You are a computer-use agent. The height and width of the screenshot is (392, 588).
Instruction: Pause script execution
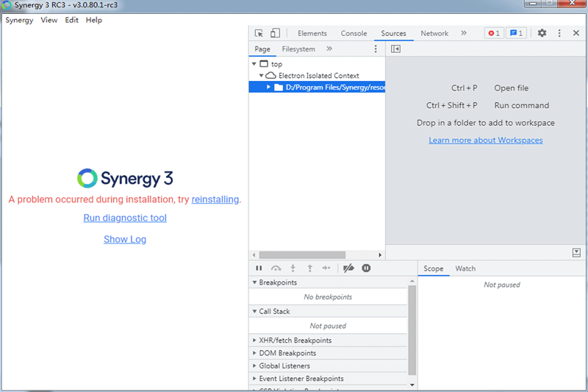point(259,268)
